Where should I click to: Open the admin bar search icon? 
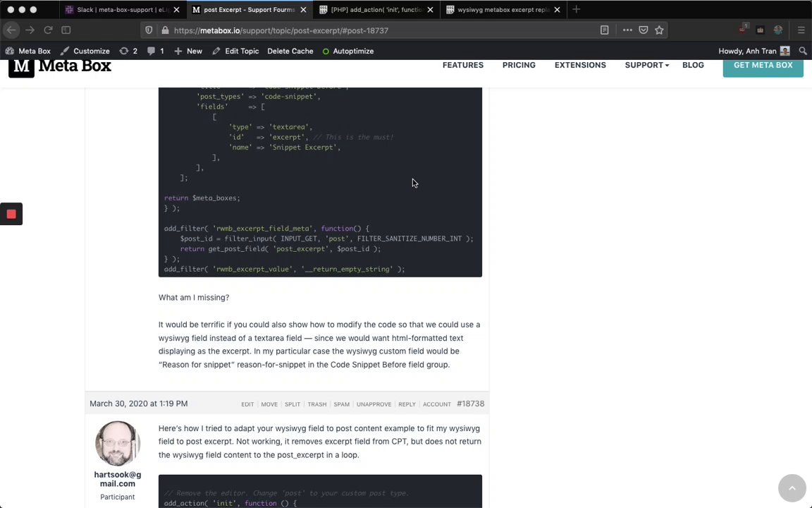(803, 51)
